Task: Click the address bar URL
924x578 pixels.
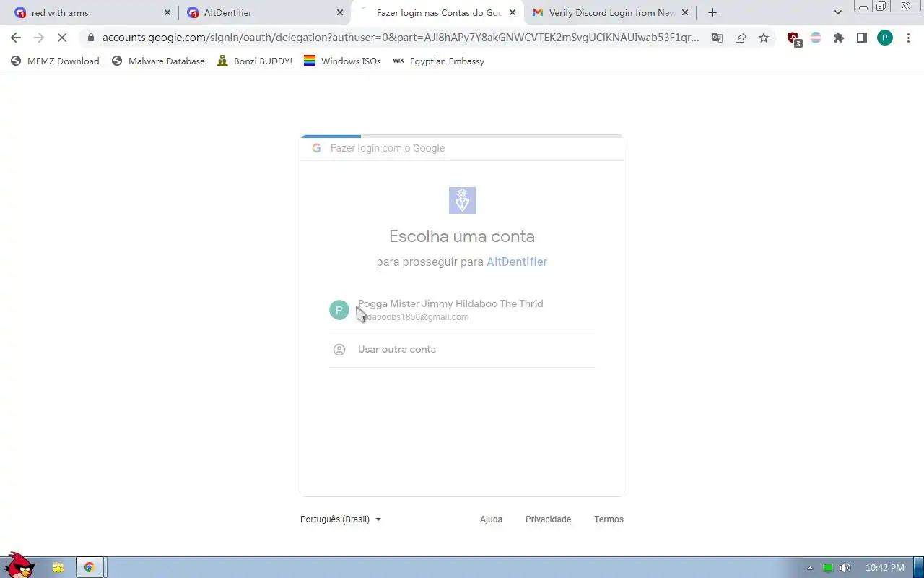Action: click(x=401, y=38)
